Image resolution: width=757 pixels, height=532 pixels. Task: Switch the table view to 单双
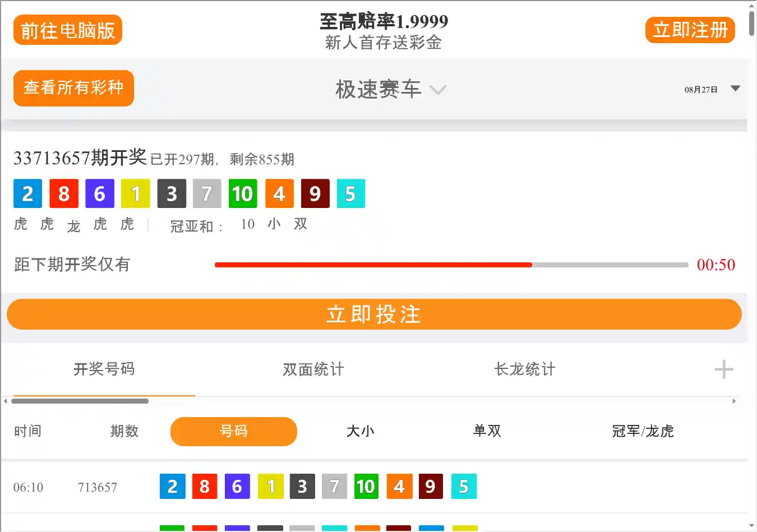[x=487, y=431]
